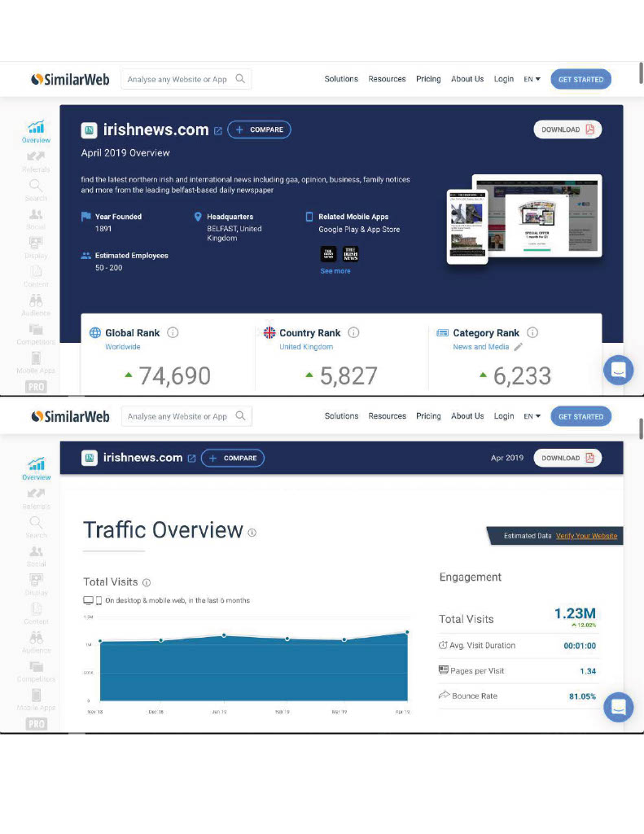Click website preview screenshot thumbnail

pos(524,218)
